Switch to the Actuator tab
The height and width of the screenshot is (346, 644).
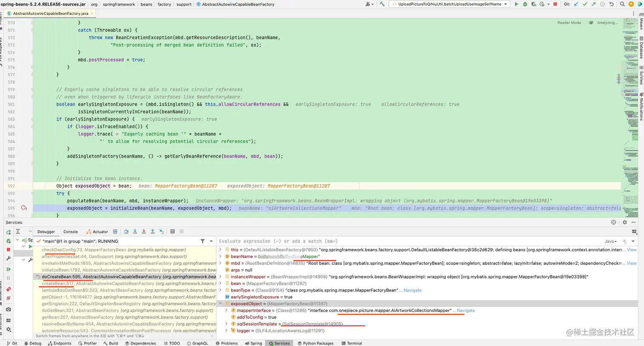(97, 232)
